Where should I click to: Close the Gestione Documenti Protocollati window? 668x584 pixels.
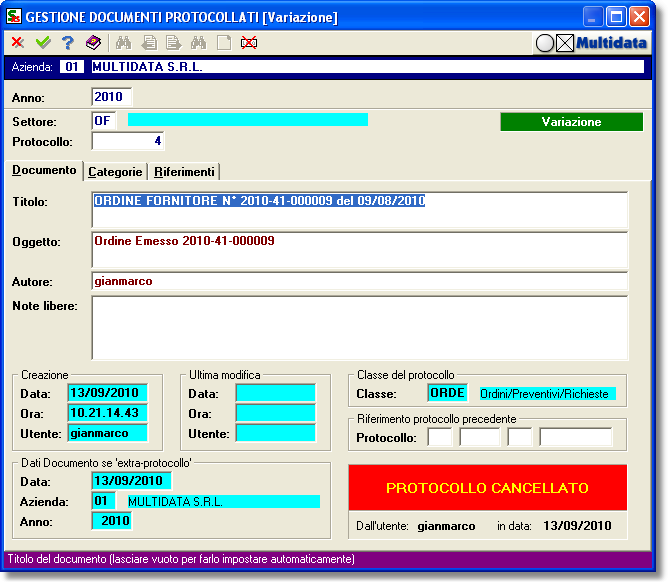[x=639, y=17]
